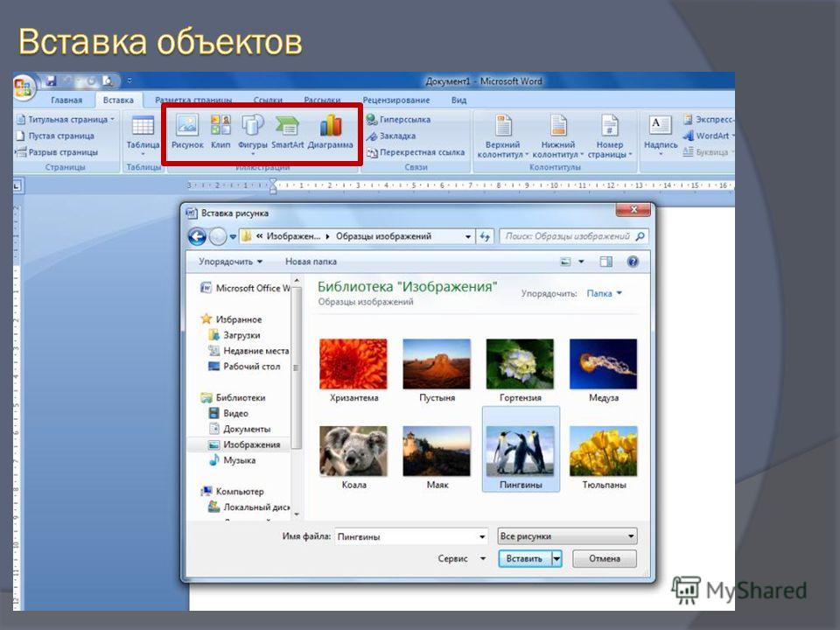Open Номер страницы page number menu
This screenshot has width=840, height=630.
[x=610, y=136]
